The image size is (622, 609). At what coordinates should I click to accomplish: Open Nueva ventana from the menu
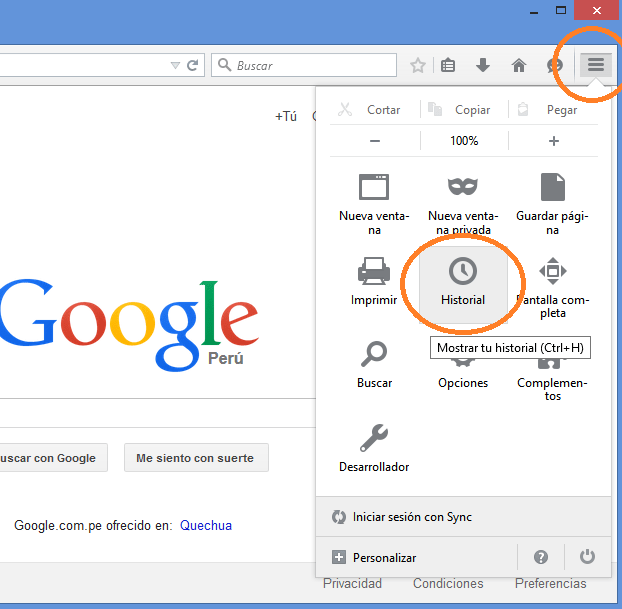click(374, 204)
